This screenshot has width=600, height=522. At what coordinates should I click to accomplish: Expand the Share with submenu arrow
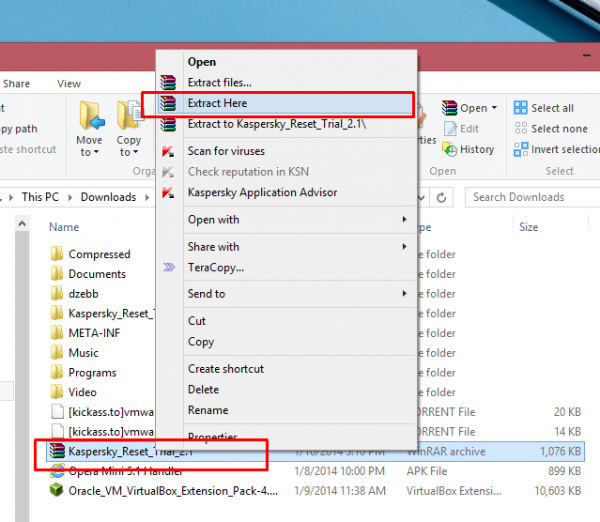pyautogui.click(x=404, y=246)
